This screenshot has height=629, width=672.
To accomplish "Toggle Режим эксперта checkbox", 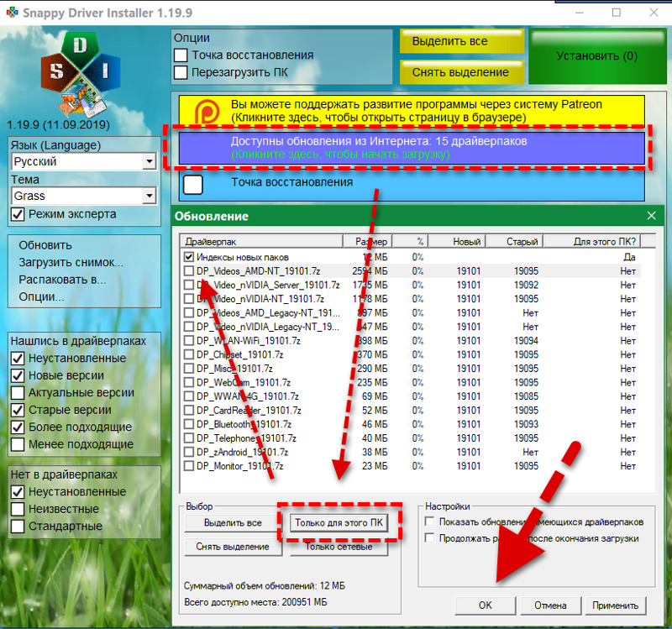I will pos(18,214).
